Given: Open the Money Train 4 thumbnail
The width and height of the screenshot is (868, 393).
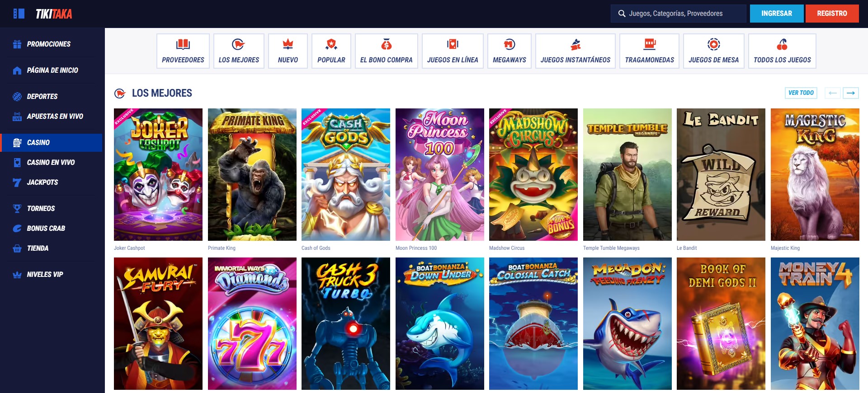Looking at the screenshot, I should [815, 323].
